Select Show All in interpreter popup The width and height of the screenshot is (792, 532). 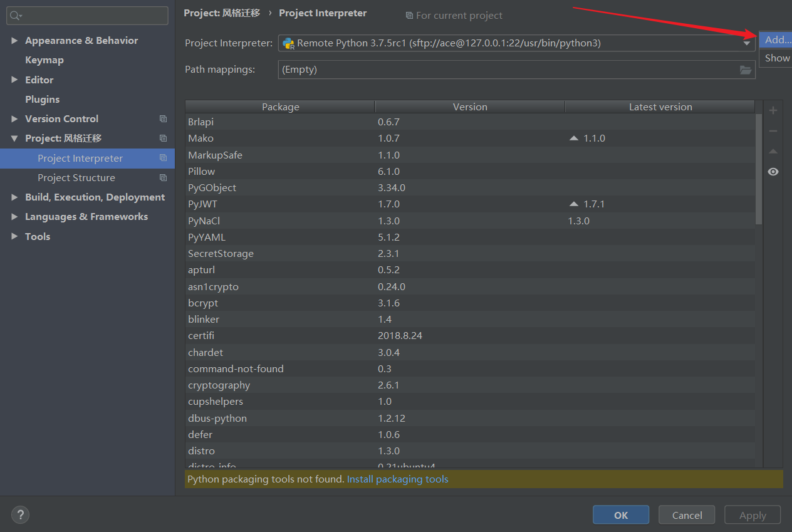[776, 58]
